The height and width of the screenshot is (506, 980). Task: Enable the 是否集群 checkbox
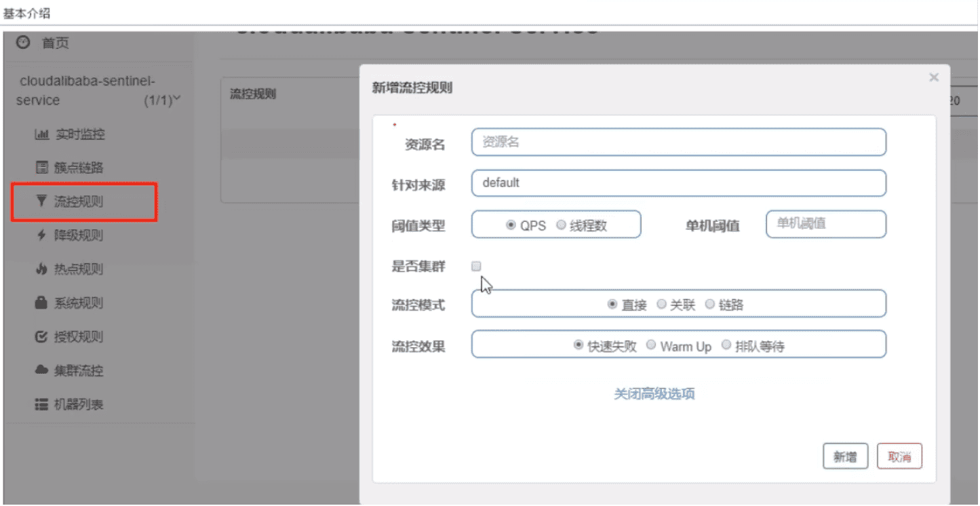476,266
